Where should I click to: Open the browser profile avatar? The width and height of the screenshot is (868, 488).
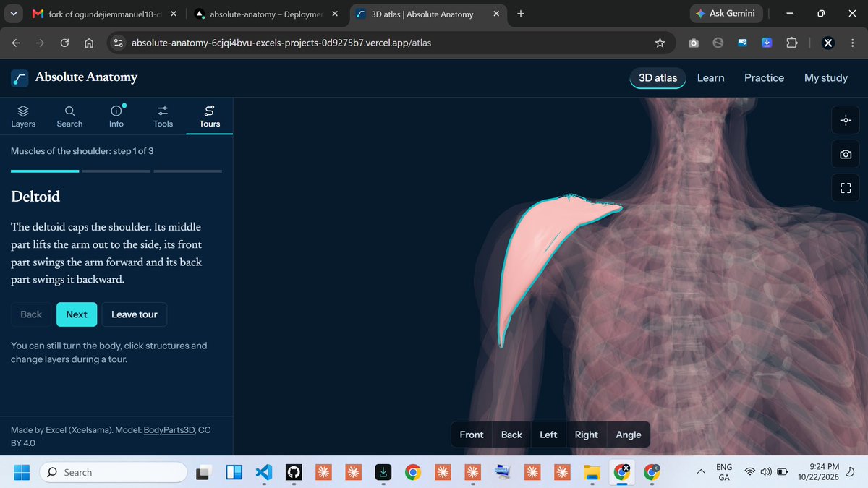828,43
